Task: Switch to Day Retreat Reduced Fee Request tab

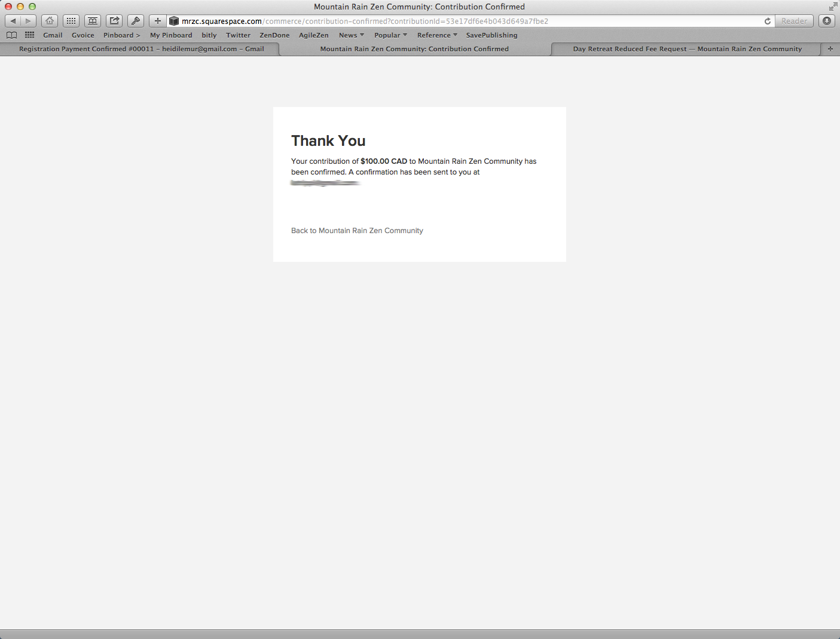Action: 687,49
